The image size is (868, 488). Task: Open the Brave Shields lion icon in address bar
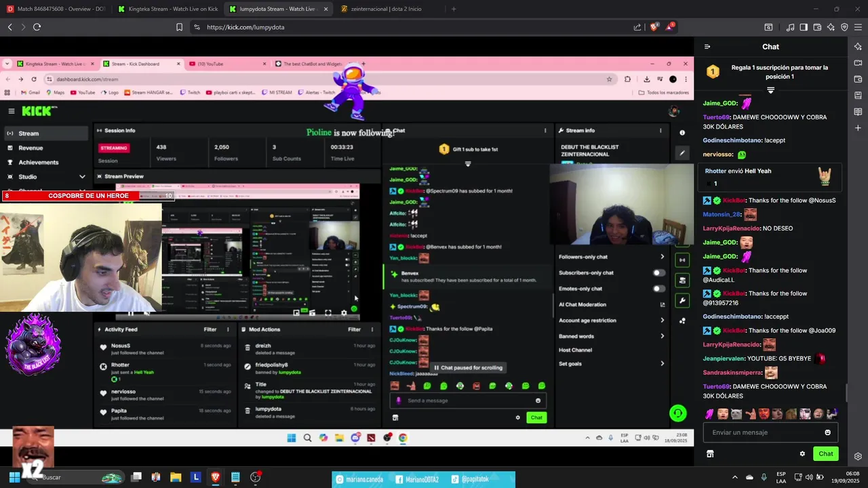[654, 27]
